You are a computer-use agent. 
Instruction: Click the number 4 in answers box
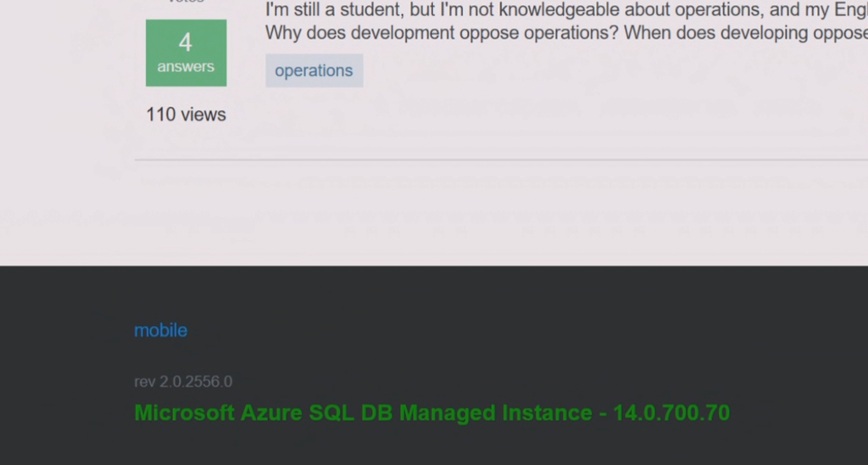(x=186, y=42)
